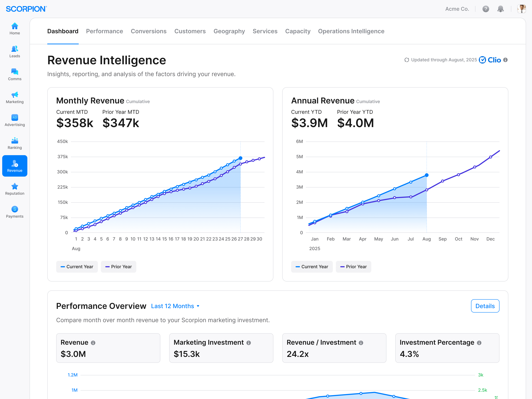The height and width of the screenshot is (399, 532).
Task: Open the Payments dollar icon
Action: (15, 209)
